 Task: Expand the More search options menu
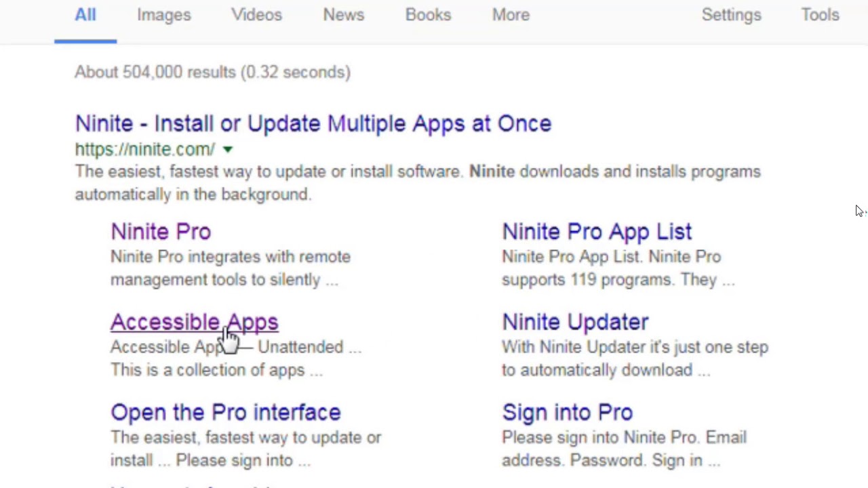pos(511,15)
